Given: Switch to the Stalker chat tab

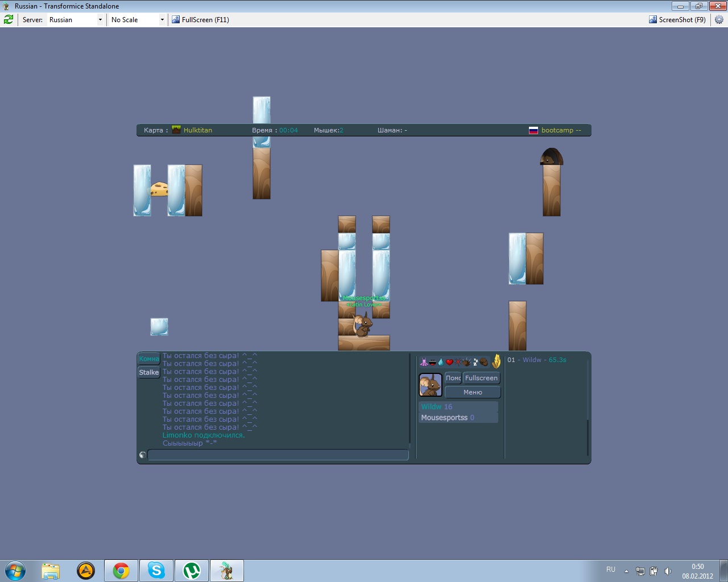Looking at the screenshot, I should click(x=149, y=372).
